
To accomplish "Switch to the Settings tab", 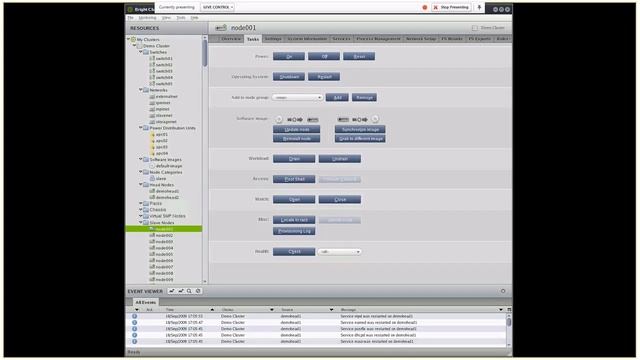I will [273, 39].
